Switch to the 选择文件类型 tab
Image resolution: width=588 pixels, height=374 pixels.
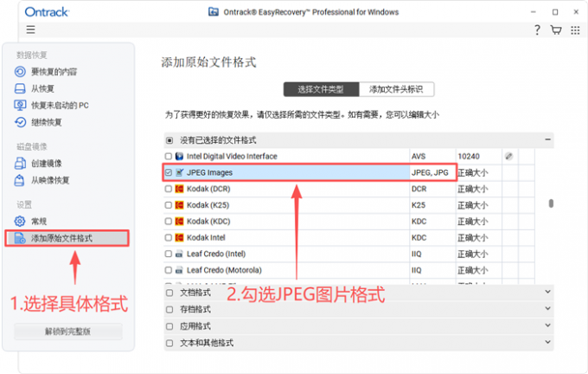pos(321,89)
